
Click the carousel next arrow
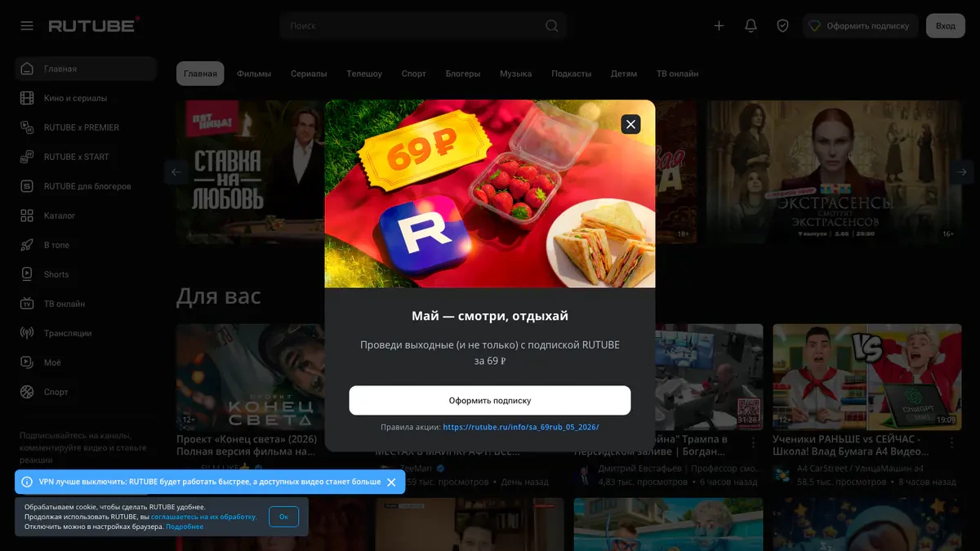click(x=962, y=172)
